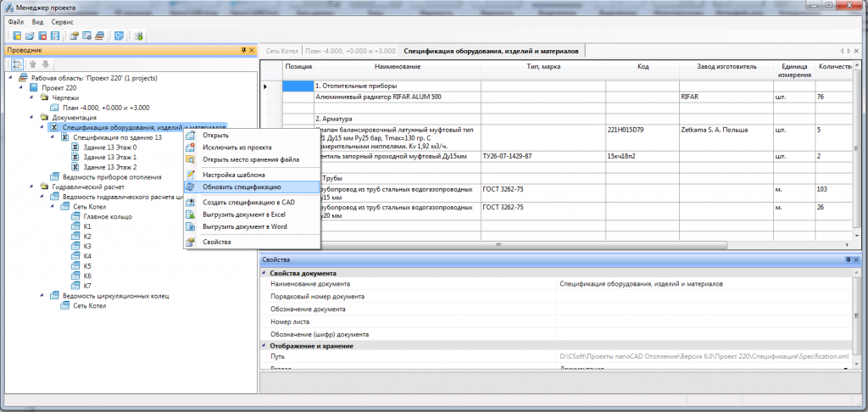Collapse the Отображение и хранение section
The image size is (868, 412).
click(264, 346)
